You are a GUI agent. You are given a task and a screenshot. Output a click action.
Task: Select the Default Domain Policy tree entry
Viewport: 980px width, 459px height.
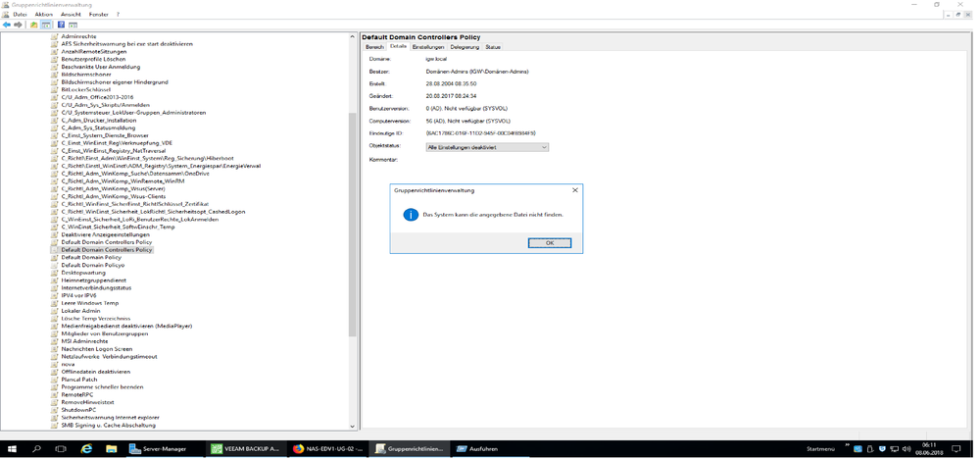(x=91, y=258)
